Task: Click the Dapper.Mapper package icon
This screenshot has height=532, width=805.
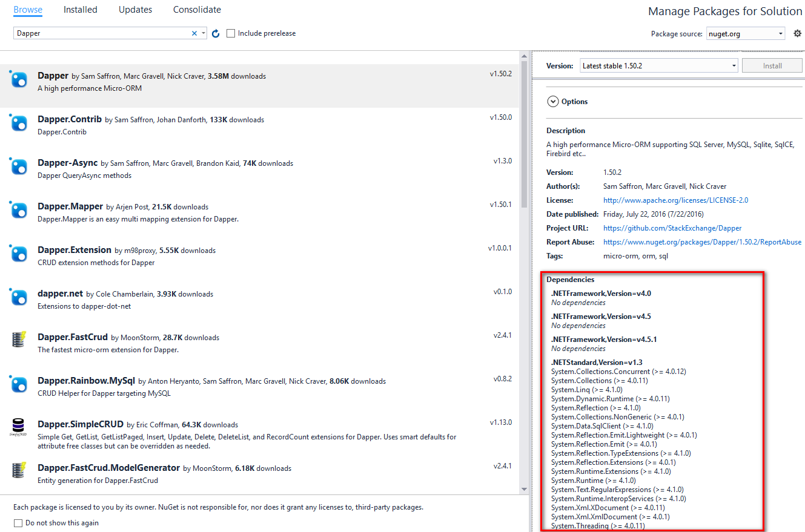Action: (19, 210)
